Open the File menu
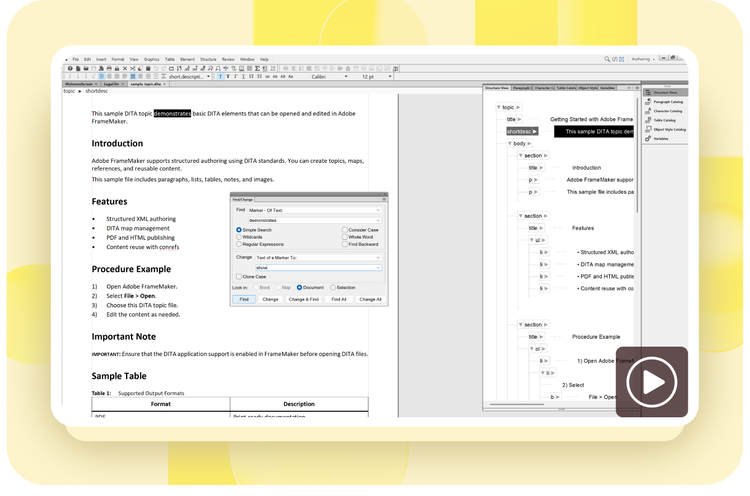The image size is (750, 496). 76,59
